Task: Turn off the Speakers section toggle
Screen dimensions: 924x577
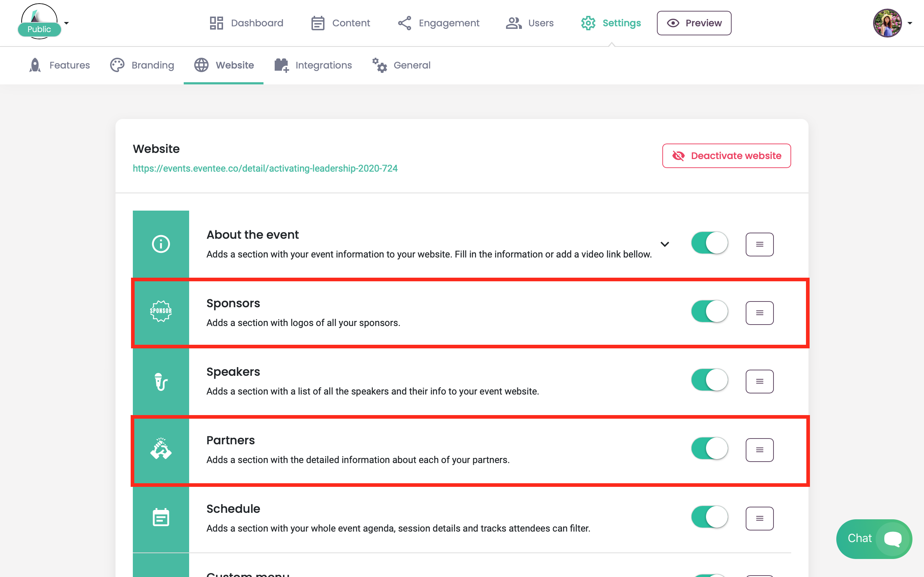Action: tap(709, 380)
